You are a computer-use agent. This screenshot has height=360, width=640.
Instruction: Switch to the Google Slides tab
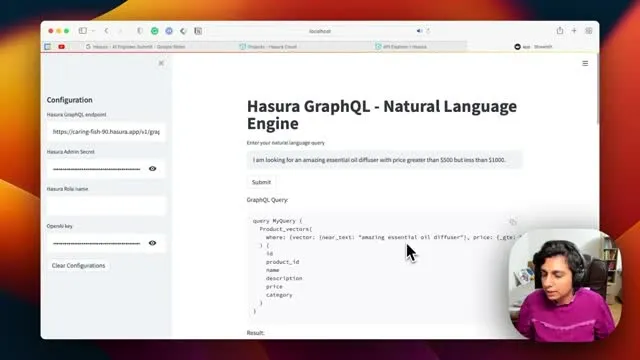click(x=136, y=47)
